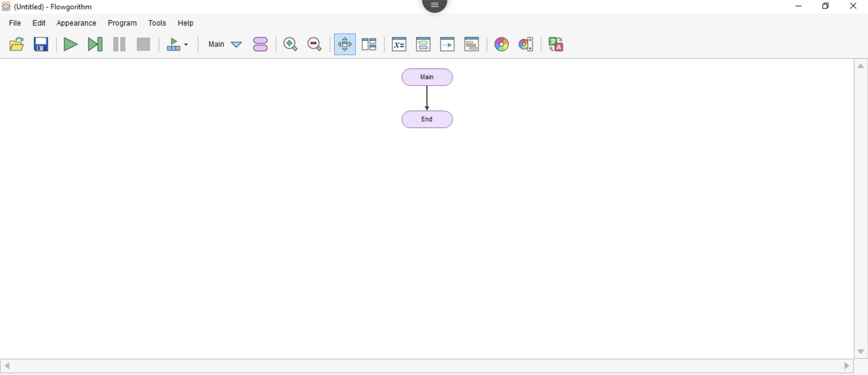Open the Variable Watch window icon
The image size is (868, 375).
point(399,44)
